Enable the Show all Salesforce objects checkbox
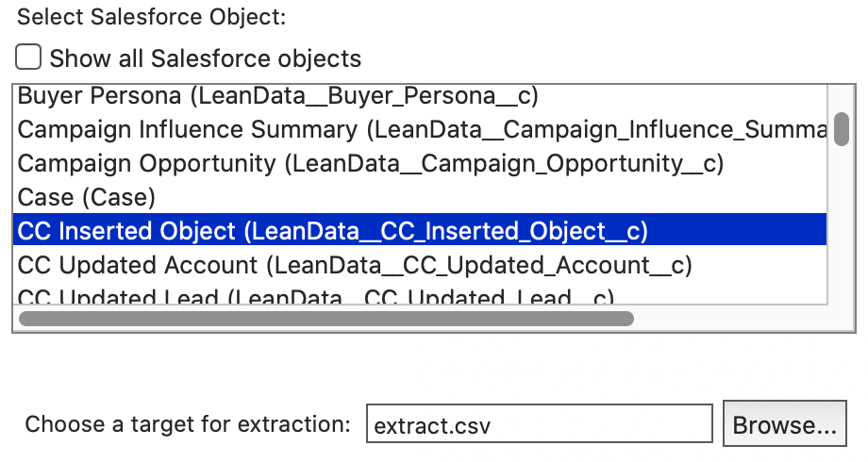Image resolution: width=868 pixels, height=462 pixels. [28, 58]
